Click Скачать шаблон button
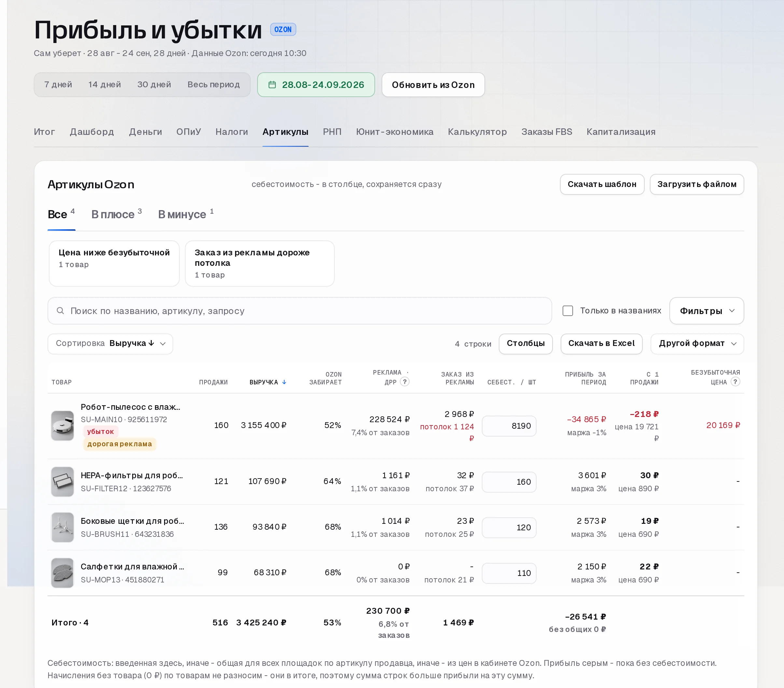 point(602,184)
